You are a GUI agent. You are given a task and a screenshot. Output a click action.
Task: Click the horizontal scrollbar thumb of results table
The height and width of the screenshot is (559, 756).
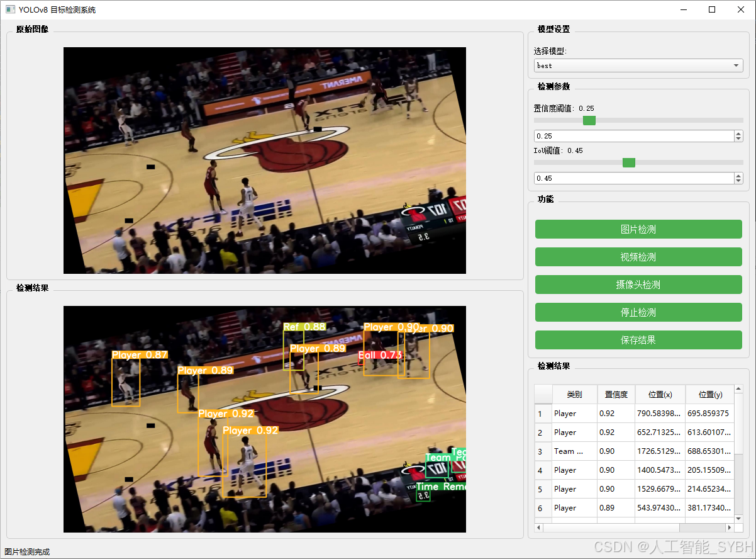(611, 528)
